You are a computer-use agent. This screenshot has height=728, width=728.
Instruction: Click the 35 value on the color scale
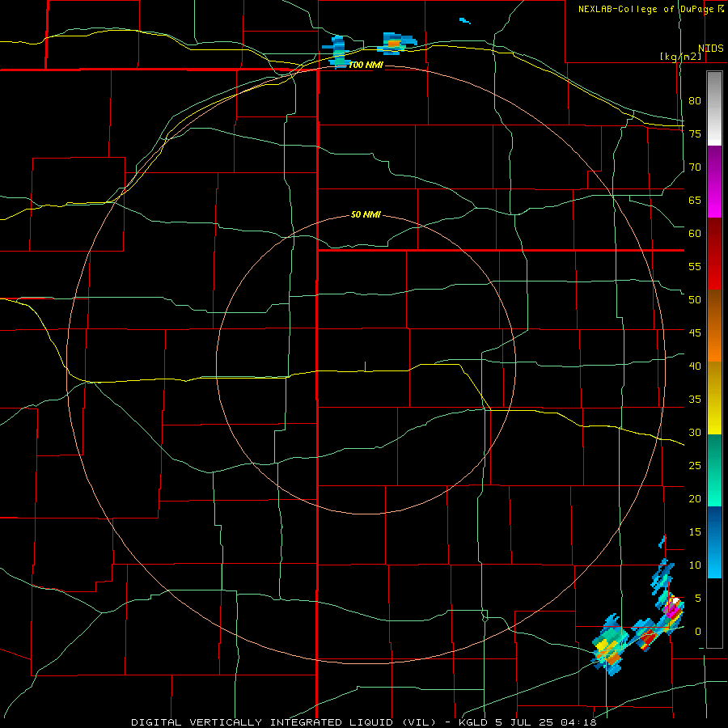pos(695,400)
